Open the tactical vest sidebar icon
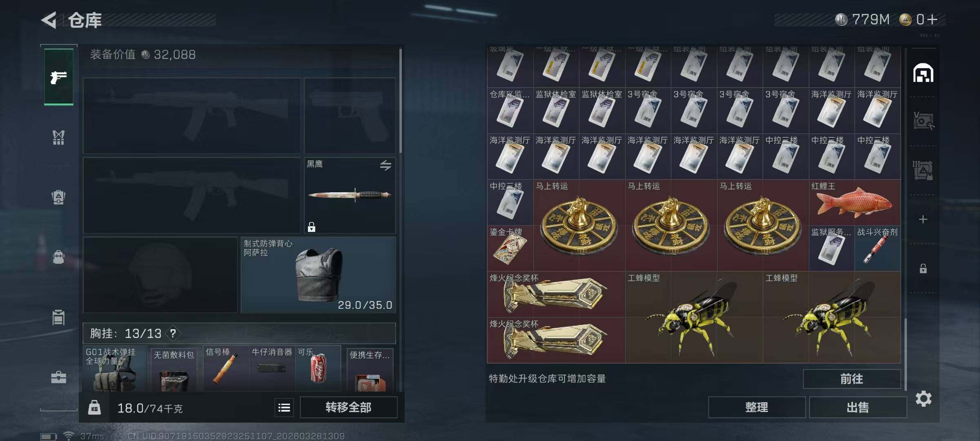Viewport: 980px width, 441px height. 59,138
